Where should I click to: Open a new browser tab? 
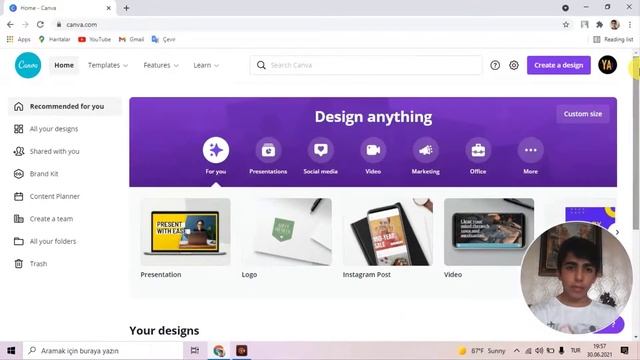click(126, 8)
